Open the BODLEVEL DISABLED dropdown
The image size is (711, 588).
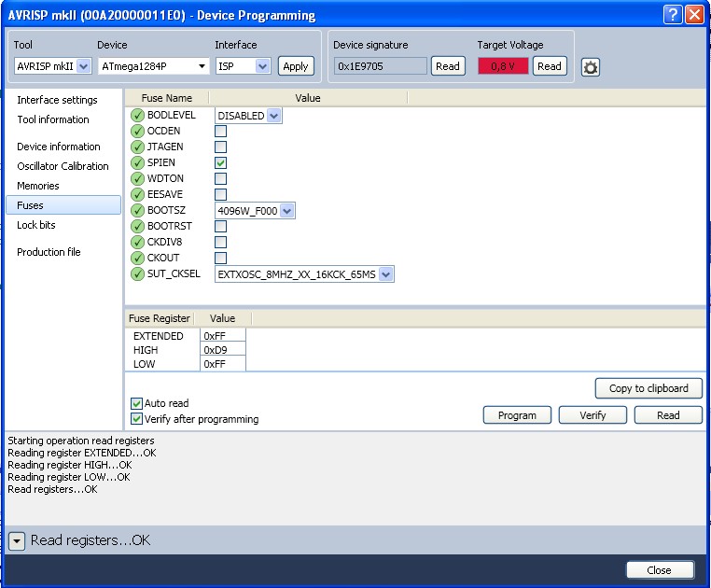[x=248, y=116]
